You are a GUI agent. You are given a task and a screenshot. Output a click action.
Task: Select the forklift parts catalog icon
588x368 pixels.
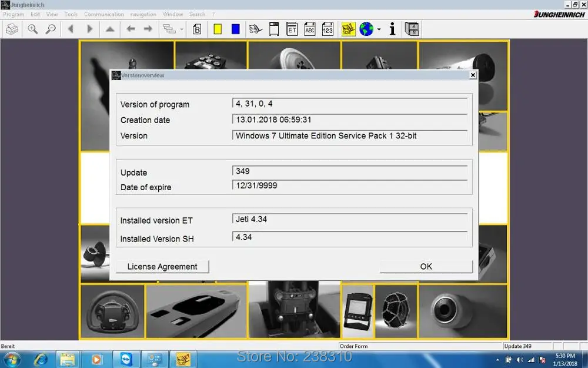255,28
